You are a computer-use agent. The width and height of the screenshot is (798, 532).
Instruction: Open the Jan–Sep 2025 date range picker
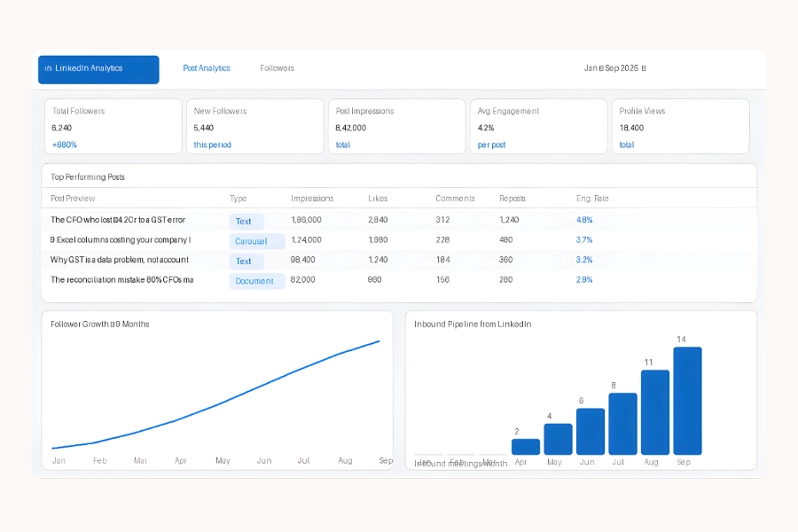[x=614, y=68]
